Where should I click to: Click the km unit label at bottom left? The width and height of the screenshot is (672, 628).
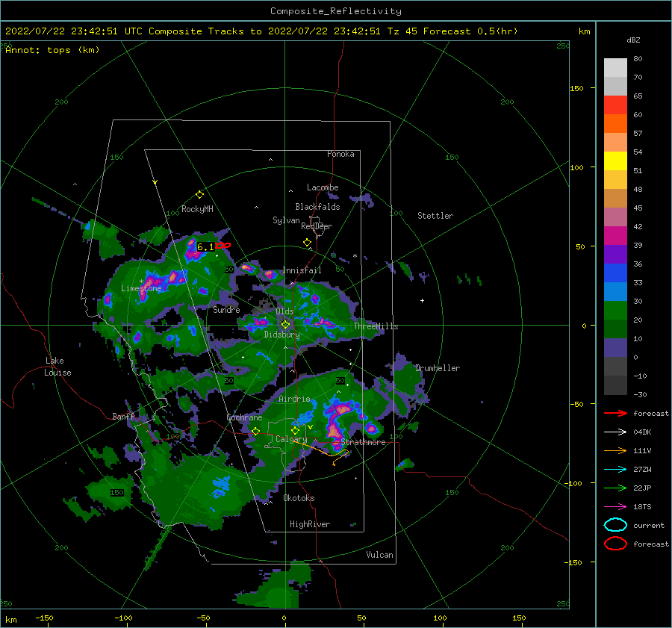pyautogui.click(x=11, y=620)
